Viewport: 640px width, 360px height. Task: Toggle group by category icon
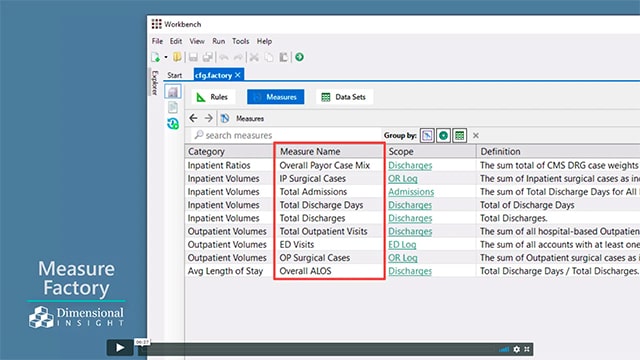(x=427, y=136)
